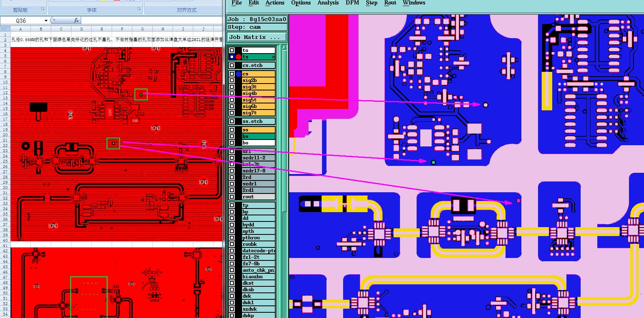Click the Excel Name Box showing Q36
The image size is (644, 318).
21,20
